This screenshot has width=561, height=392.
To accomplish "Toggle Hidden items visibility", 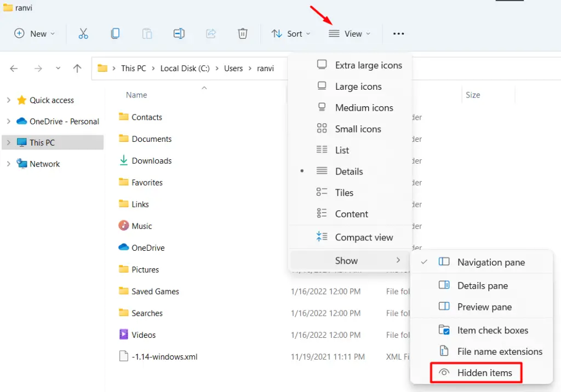I will 483,372.
